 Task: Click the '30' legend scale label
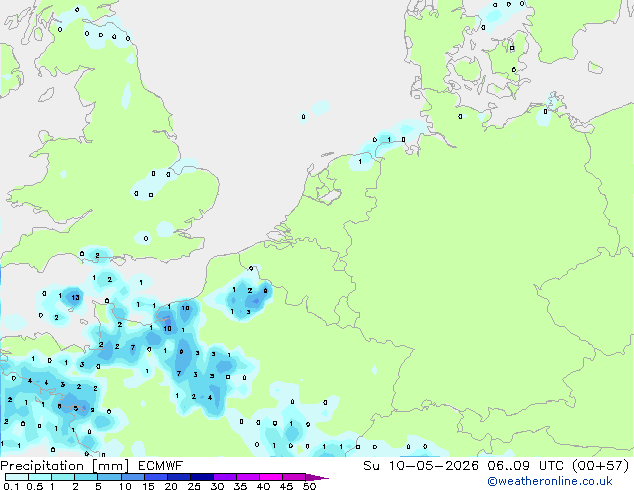pos(217,486)
